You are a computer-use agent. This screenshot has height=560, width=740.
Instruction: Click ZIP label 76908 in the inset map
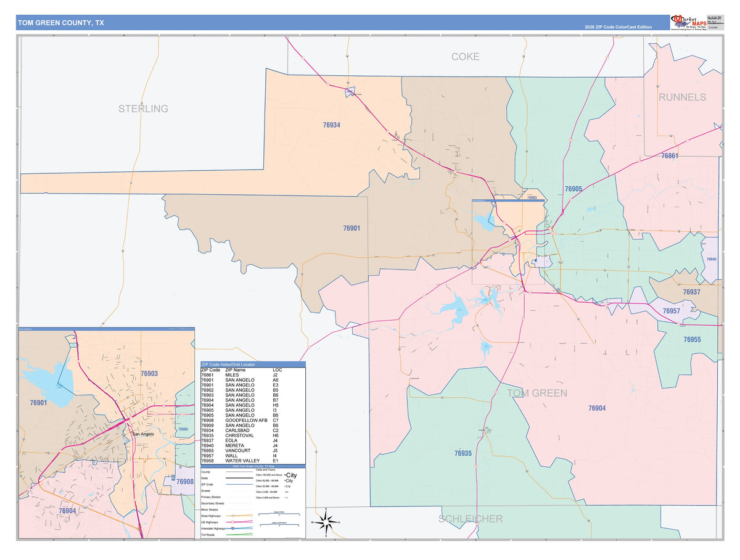tap(184, 482)
